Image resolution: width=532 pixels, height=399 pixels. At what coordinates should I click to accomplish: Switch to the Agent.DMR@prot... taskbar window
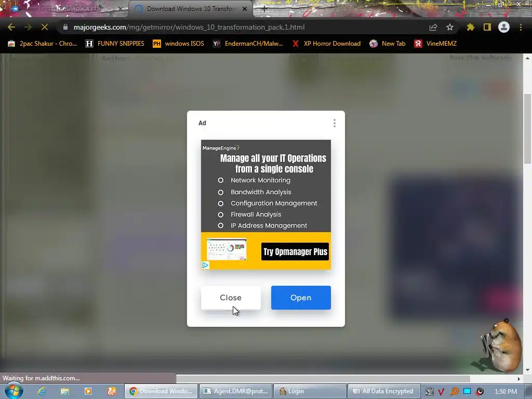[x=236, y=391]
